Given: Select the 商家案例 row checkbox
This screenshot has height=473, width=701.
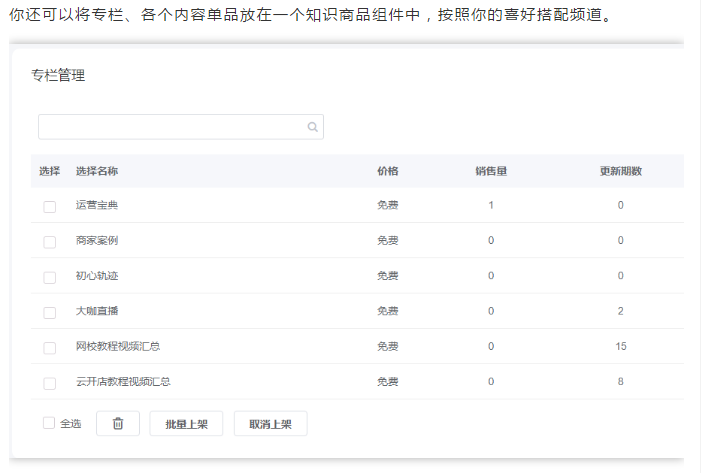Looking at the screenshot, I should click(x=49, y=242).
